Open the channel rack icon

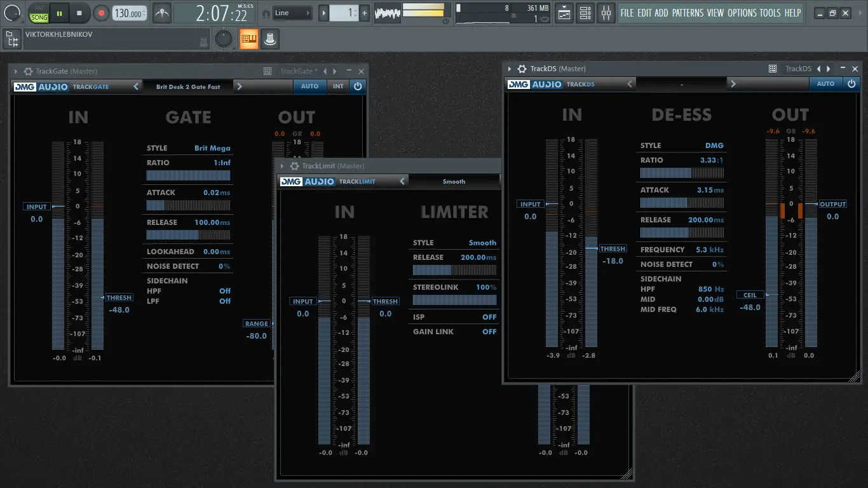click(x=585, y=13)
